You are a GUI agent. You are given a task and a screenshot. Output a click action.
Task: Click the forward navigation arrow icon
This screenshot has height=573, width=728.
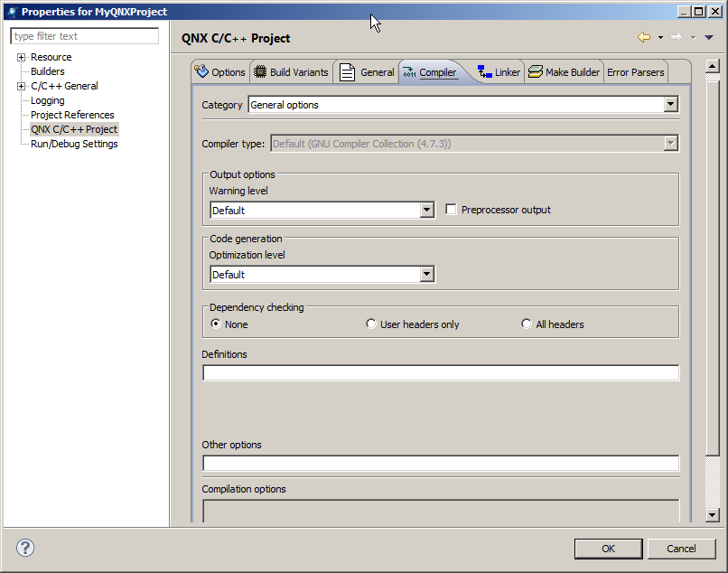click(x=676, y=37)
